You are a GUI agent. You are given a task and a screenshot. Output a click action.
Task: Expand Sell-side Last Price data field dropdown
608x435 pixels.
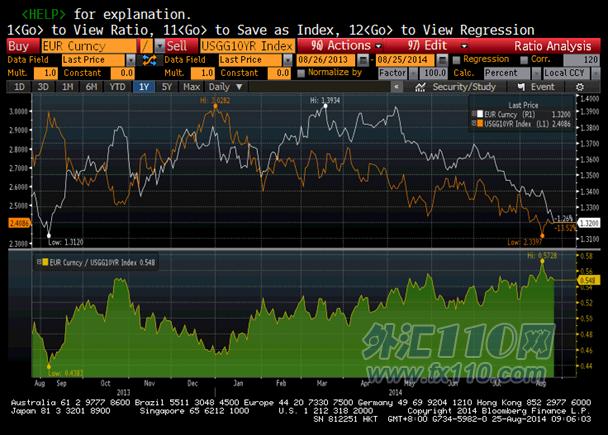coord(287,60)
